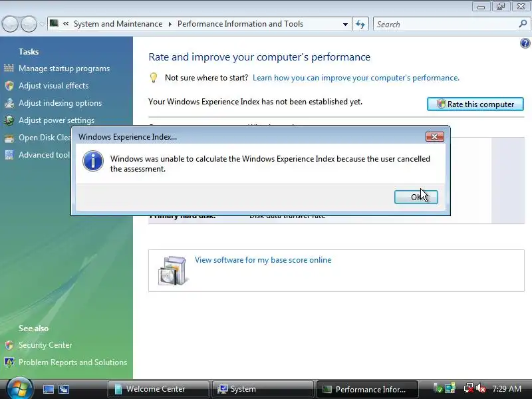Click Switch between windows quick launch icon

click(64, 389)
